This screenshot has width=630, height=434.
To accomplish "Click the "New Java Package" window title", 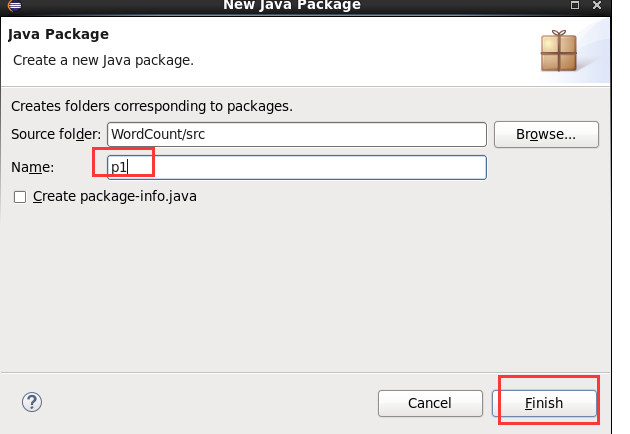I will click(294, 5).
